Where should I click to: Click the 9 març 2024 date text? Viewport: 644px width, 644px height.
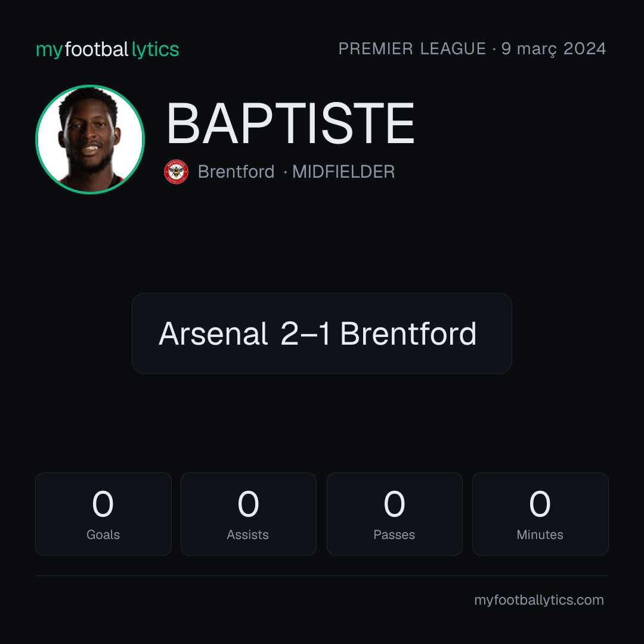click(553, 49)
